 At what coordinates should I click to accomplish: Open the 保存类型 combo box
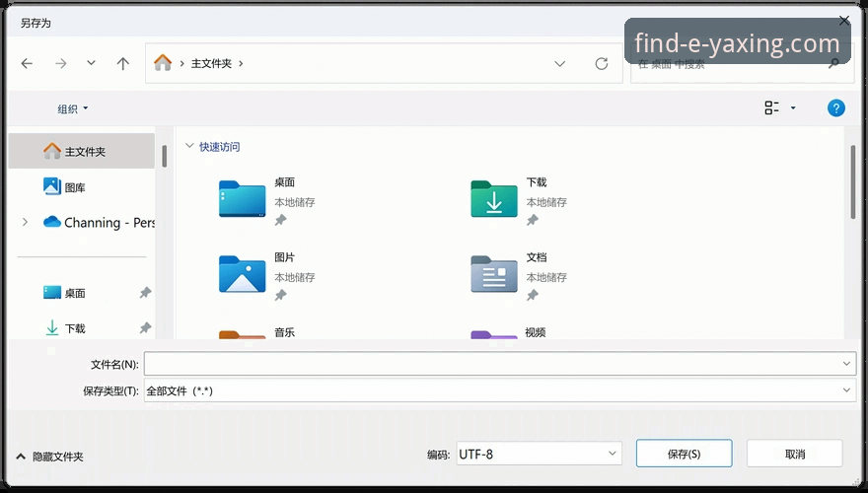click(500, 390)
